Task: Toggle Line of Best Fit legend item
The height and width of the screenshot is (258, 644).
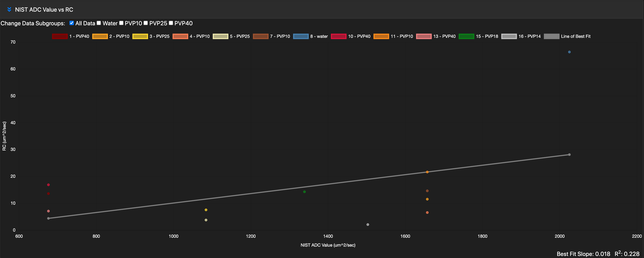Action: click(x=552, y=36)
